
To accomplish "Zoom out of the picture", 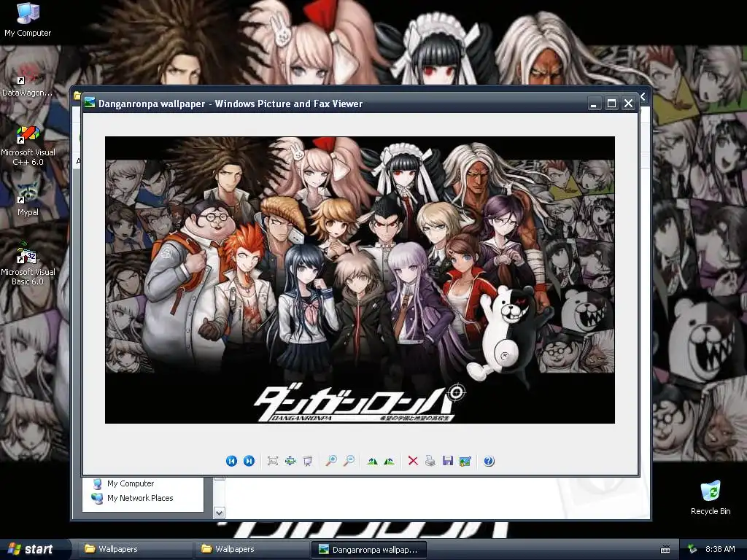I will [x=349, y=461].
